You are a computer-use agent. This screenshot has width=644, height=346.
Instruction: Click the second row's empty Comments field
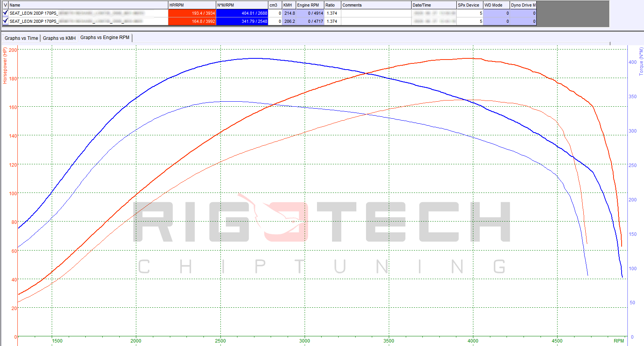tap(376, 21)
